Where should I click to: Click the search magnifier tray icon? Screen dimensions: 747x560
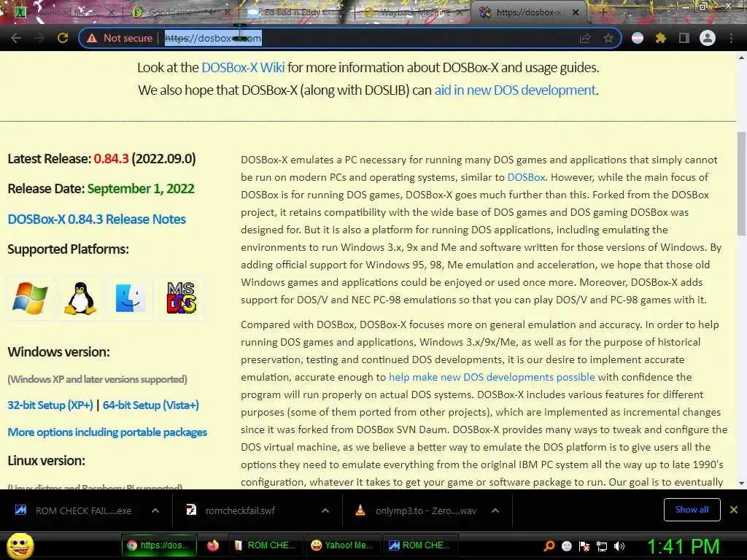(x=549, y=546)
